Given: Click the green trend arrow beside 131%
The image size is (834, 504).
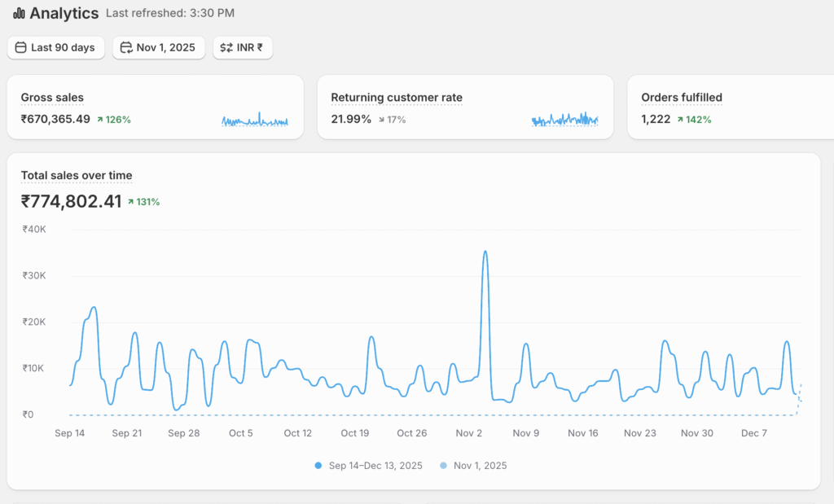Looking at the screenshot, I should click(x=130, y=202).
